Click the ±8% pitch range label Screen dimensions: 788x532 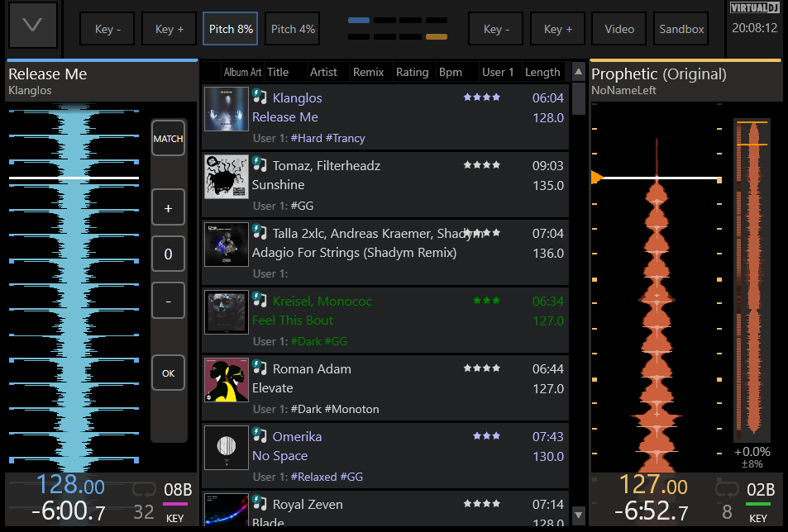click(x=752, y=464)
